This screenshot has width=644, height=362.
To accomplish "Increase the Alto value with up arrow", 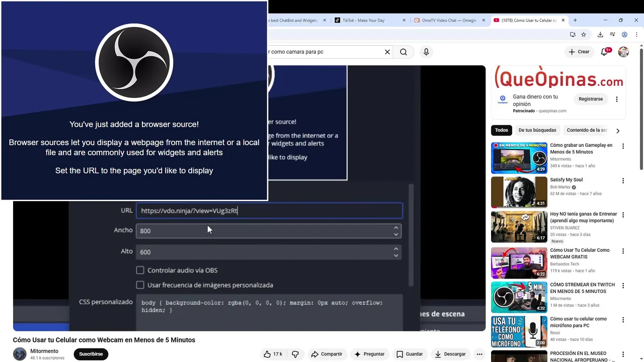I will click(x=396, y=249).
